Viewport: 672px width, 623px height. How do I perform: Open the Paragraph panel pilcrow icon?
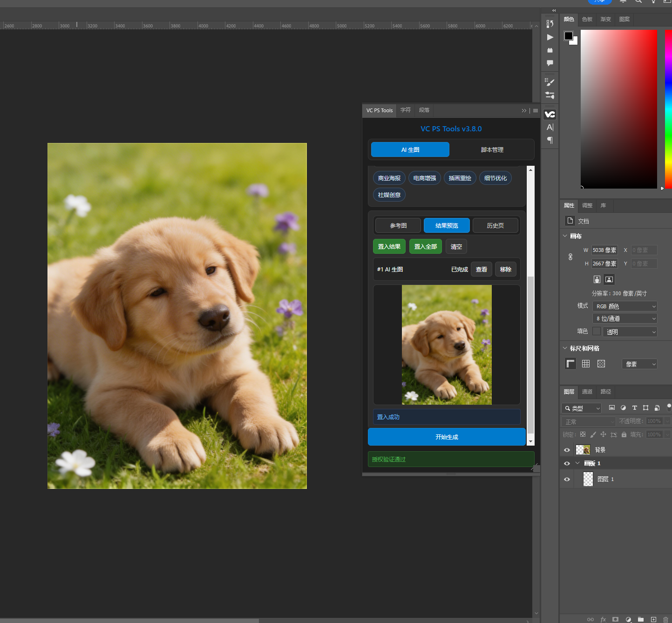coord(550,140)
